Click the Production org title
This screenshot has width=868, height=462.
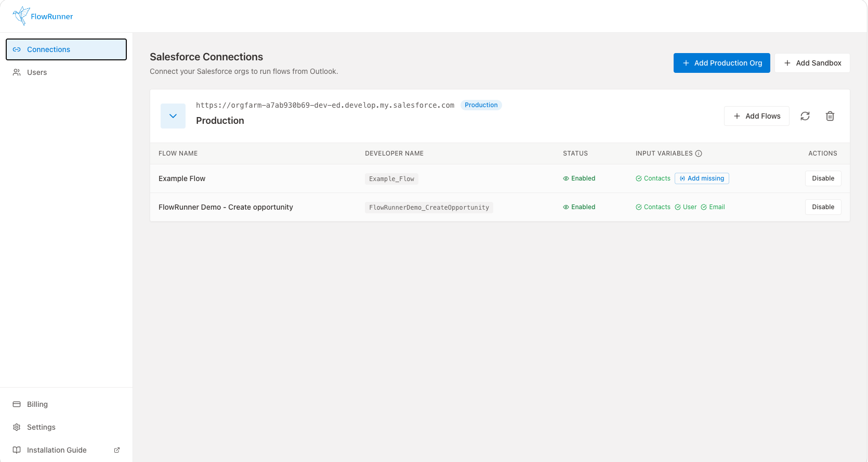(220, 121)
